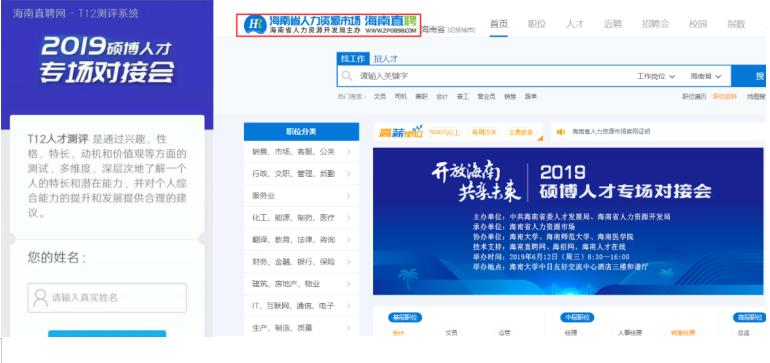
Task: Open the 海南省 region dropdown in search bar
Action: click(706, 76)
